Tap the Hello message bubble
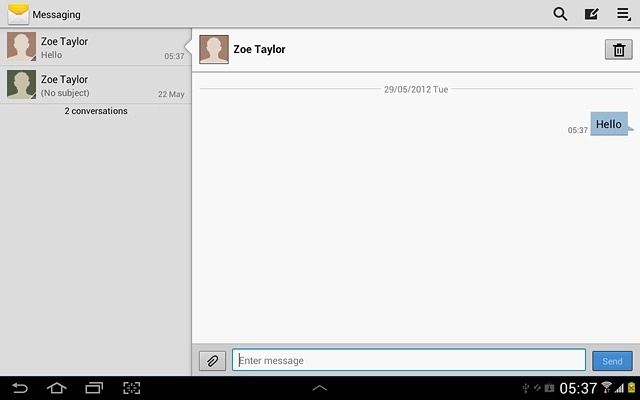Image resolution: width=640 pixels, height=400 pixels. coord(609,124)
